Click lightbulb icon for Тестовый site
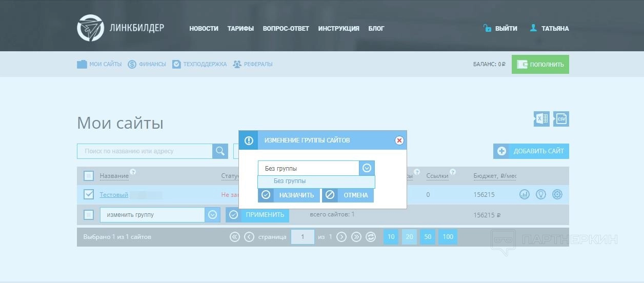The image size is (644, 283). coord(540,194)
